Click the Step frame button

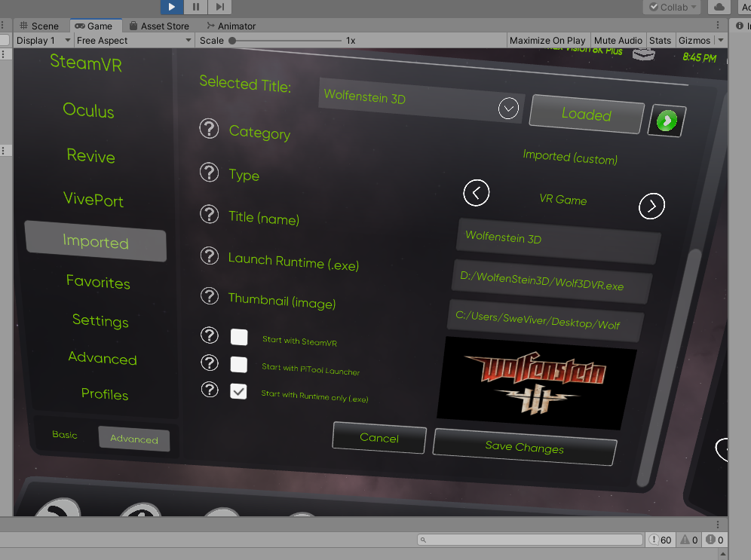219,7
